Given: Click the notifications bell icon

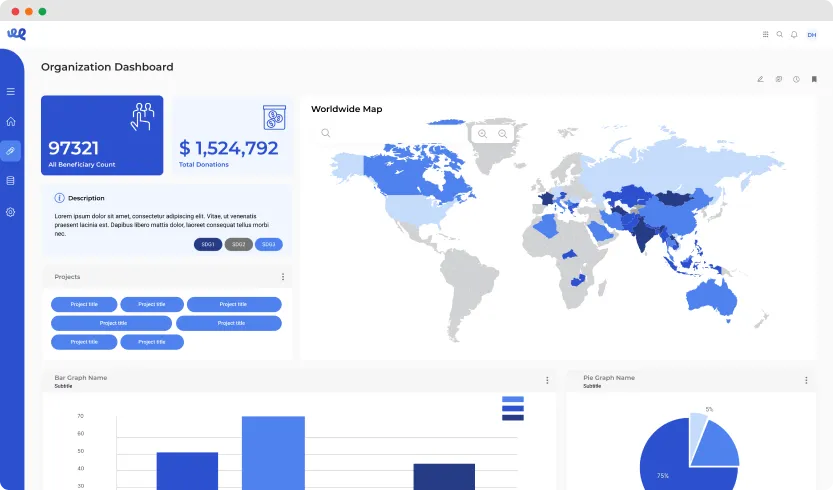Looking at the screenshot, I should [x=794, y=34].
